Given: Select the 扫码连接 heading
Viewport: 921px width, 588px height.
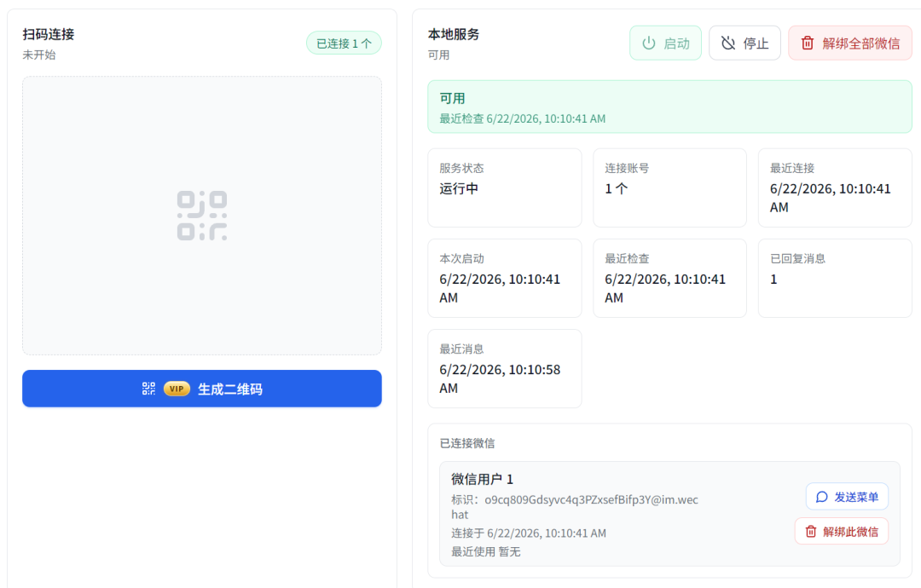Looking at the screenshot, I should click(x=48, y=34).
